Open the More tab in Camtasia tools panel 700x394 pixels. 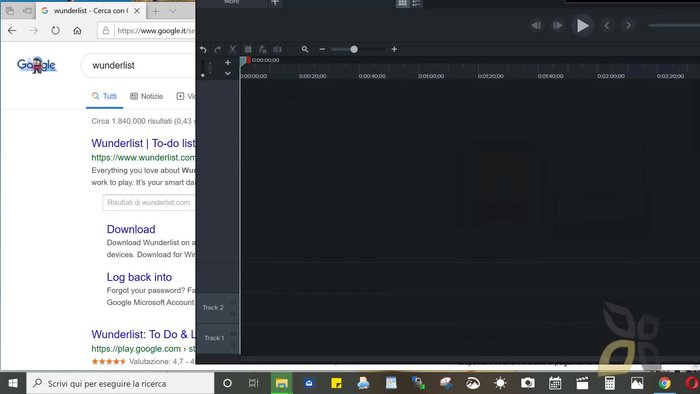coord(232,2)
